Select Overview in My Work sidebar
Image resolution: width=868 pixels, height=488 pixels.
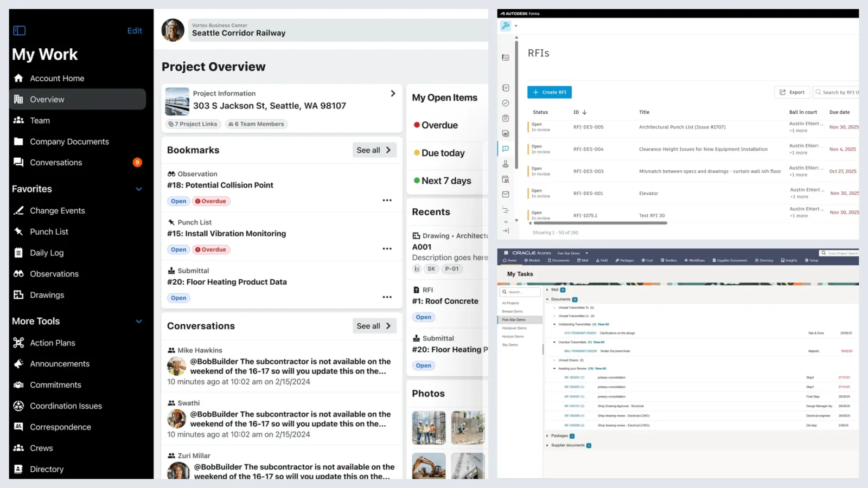coord(78,100)
